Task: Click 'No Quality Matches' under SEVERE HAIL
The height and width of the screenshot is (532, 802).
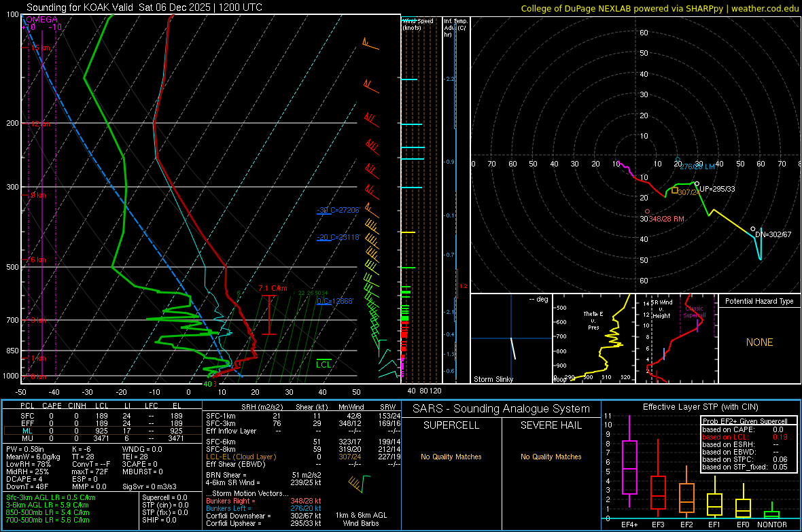Action: coord(551,457)
